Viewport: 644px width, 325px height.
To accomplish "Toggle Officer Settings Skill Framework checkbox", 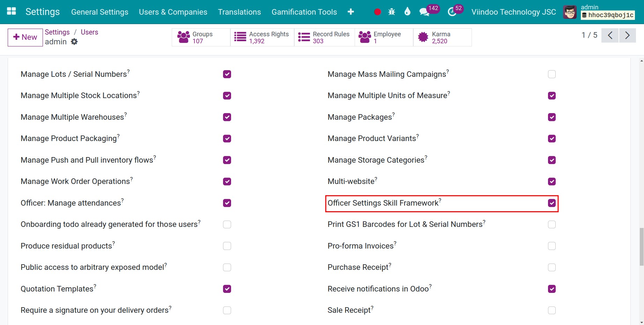I will [x=552, y=203].
